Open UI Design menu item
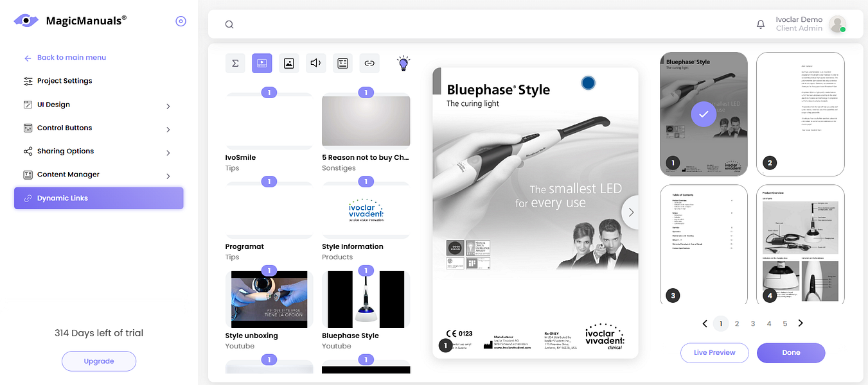Viewport: 868px width, 385px height. pyautogui.click(x=98, y=105)
